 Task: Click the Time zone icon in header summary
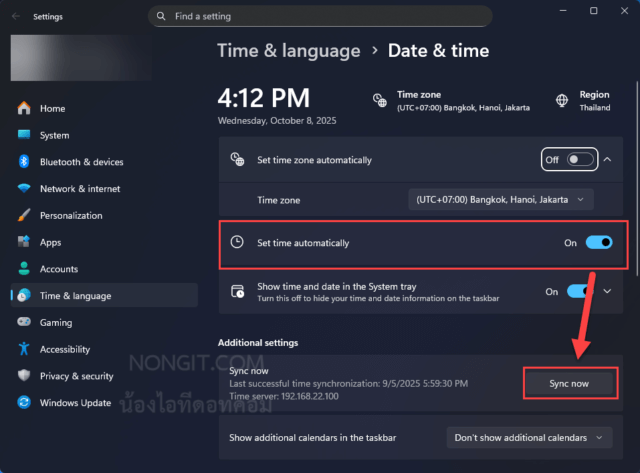(x=380, y=100)
